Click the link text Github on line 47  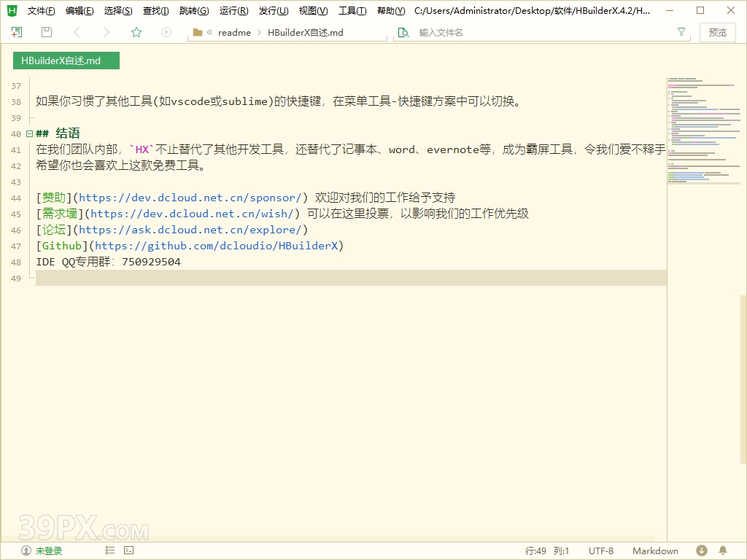point(62,246)
